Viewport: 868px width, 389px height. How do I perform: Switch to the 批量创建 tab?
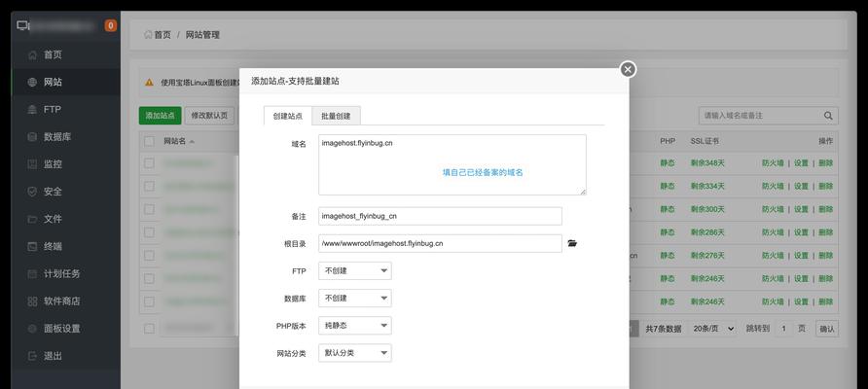(336, 116)
